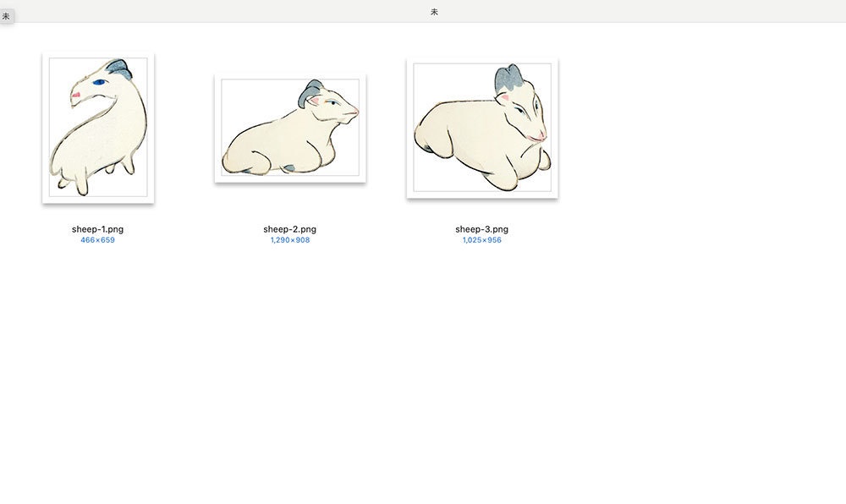Click the 未 tab at top-left corner
Viewport: 846px width, 504px height.
click(6, 16)
